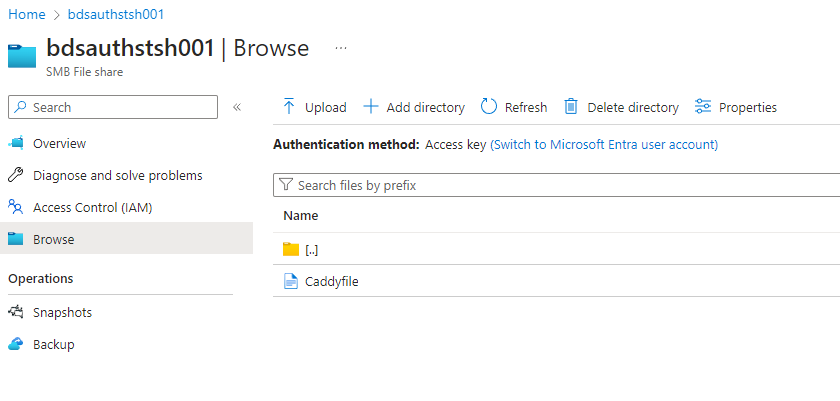The image size is (840, 401).
Task: Click the Properties sliders icon
Action: 703,107
